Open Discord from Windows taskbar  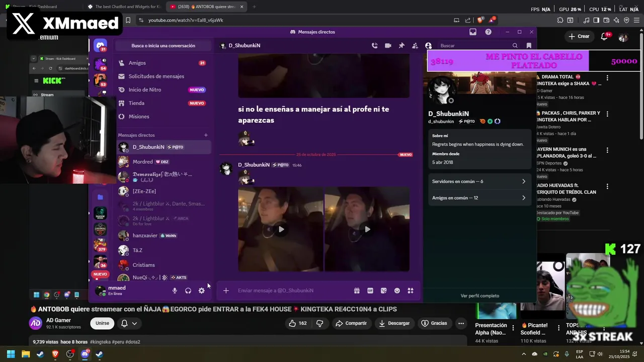[85, 354]
